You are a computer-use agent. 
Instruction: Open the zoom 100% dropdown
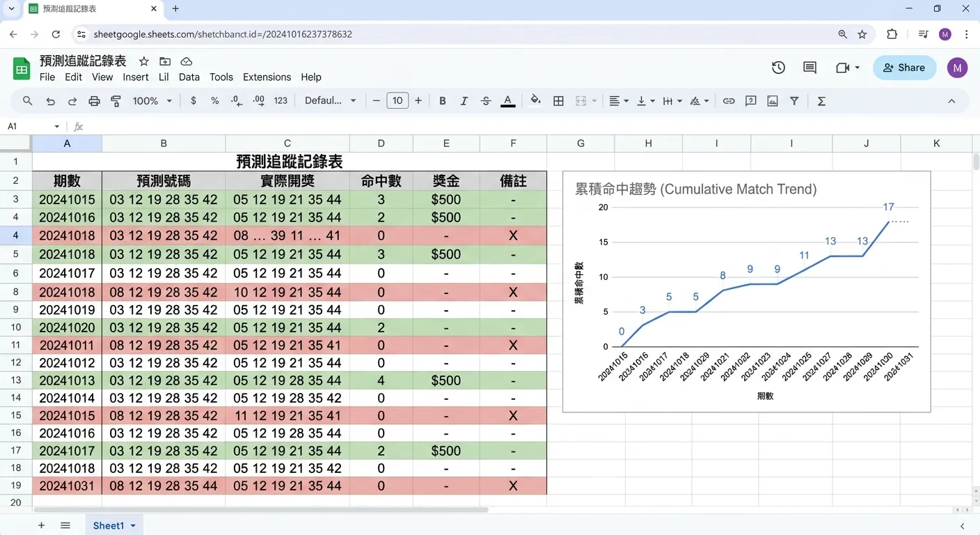152,101
